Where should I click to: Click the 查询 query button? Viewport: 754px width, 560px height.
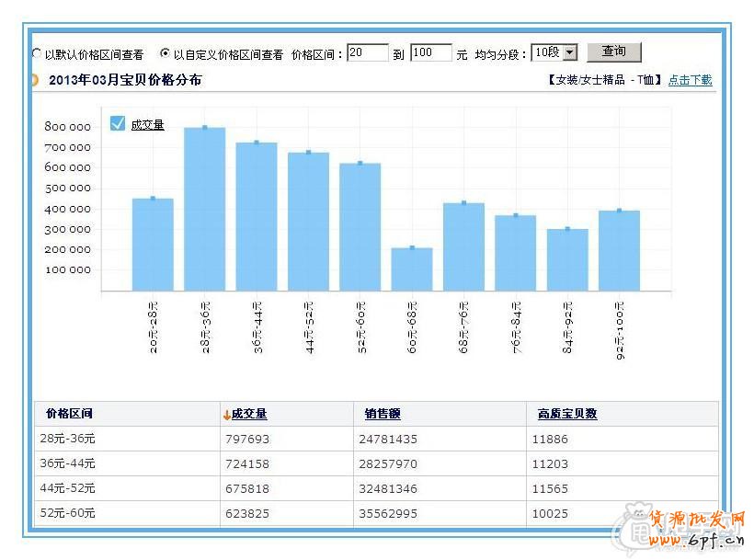(613, 52)
